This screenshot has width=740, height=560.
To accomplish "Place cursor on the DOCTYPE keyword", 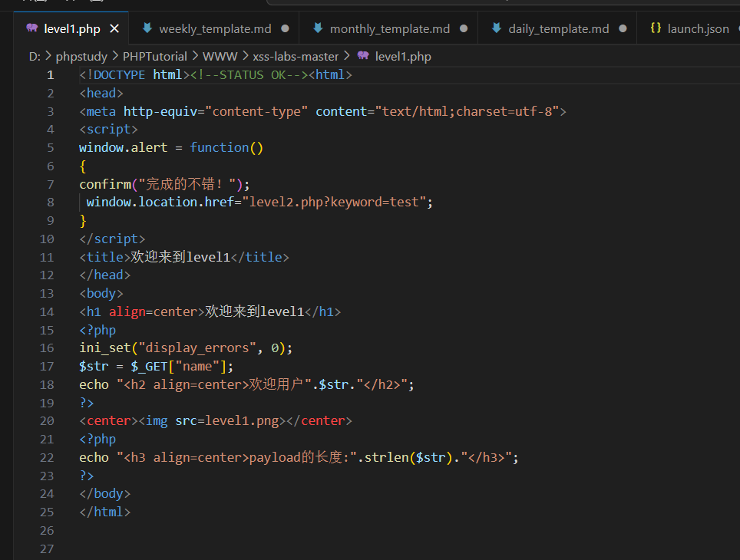I will click(120, 75).
